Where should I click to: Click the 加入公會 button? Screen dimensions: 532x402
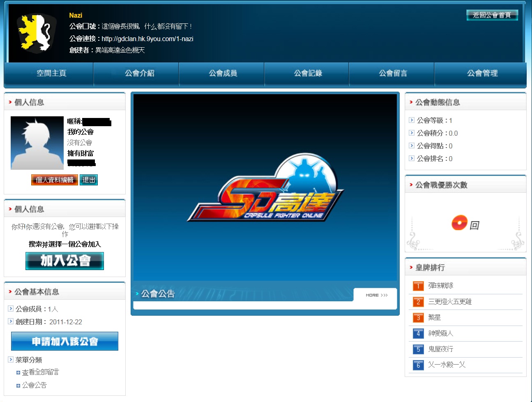[x=64, y=261]
